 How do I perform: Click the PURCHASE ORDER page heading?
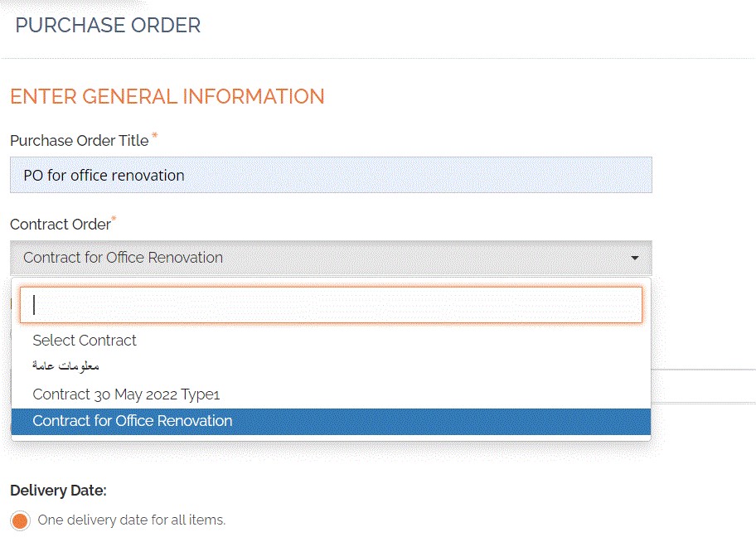pos(108,25)
